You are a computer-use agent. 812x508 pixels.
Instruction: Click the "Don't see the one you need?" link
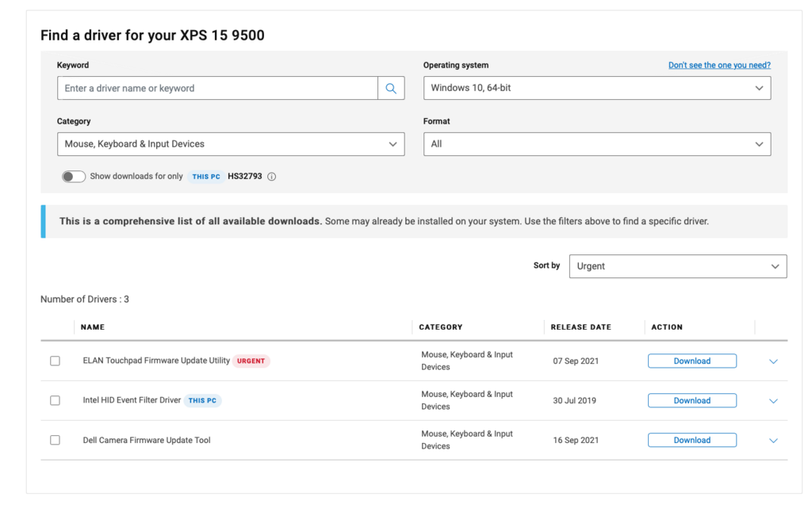tap(718, 65)
